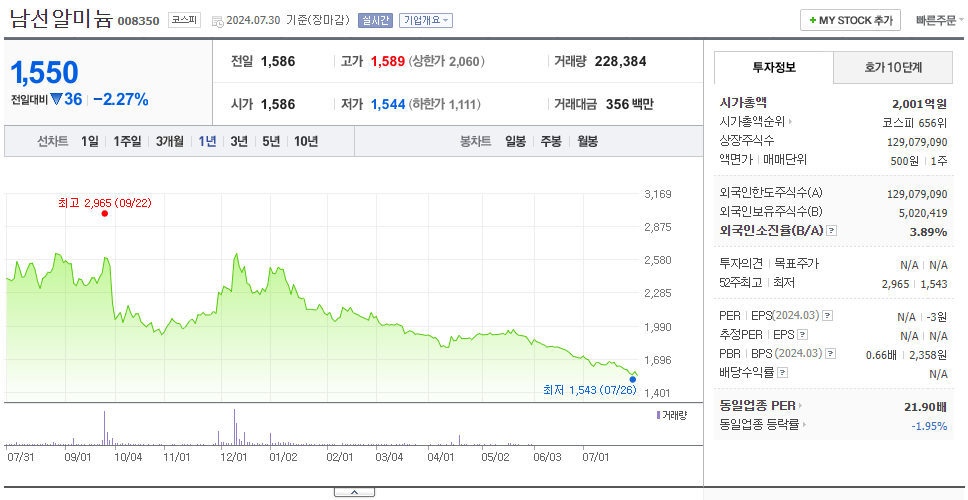Image resolution: width=968 pixels, height=500 pixels.
Task: Click the help icon next to 추정PER EPS
Action: (802, 335)
